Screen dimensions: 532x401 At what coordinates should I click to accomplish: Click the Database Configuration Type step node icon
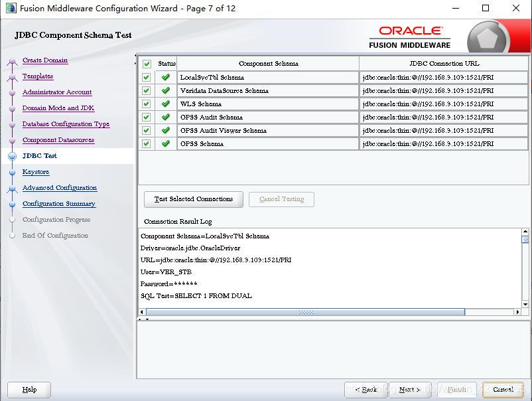tap(12, 125)
